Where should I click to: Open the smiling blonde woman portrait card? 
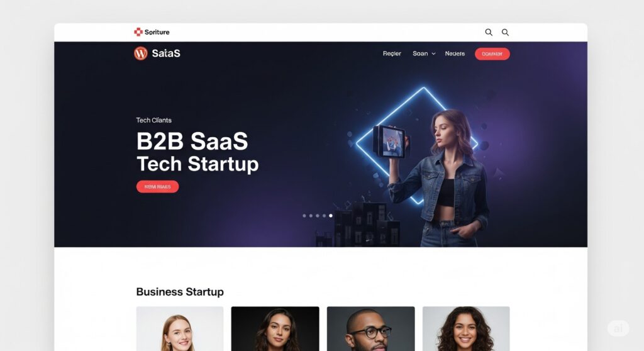tap(180, 329)
